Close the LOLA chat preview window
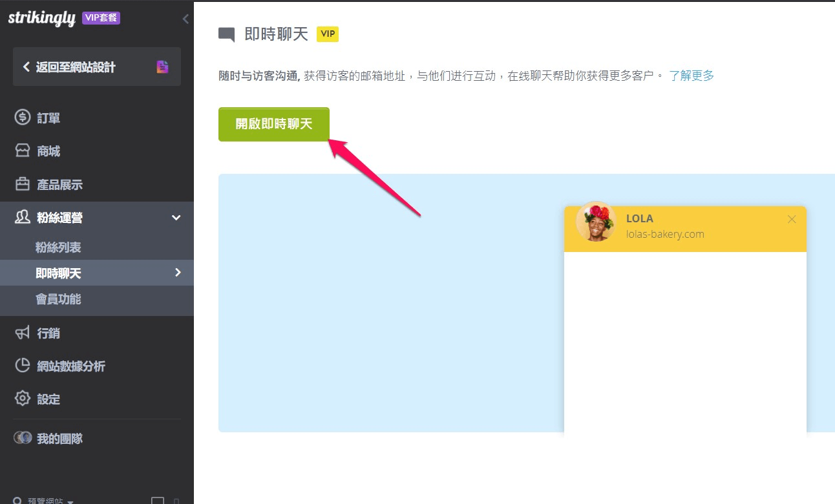This screenshot has width=835, height=504. [x=792, y=219]
